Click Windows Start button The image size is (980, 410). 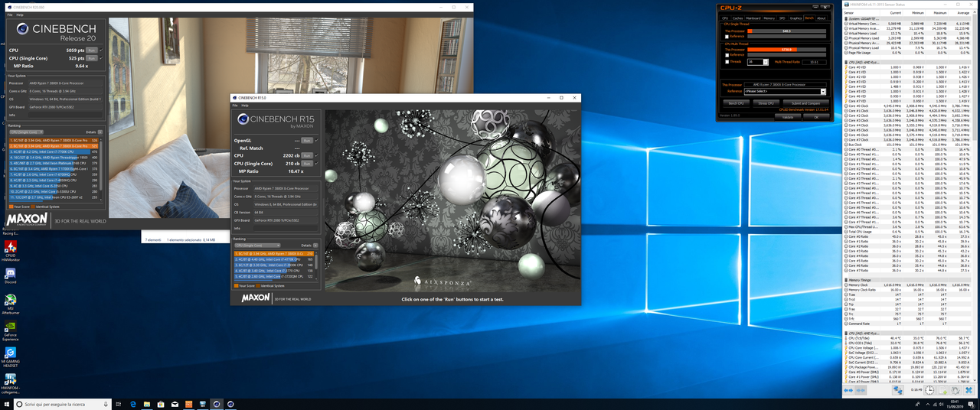click(x=7, y=404)
